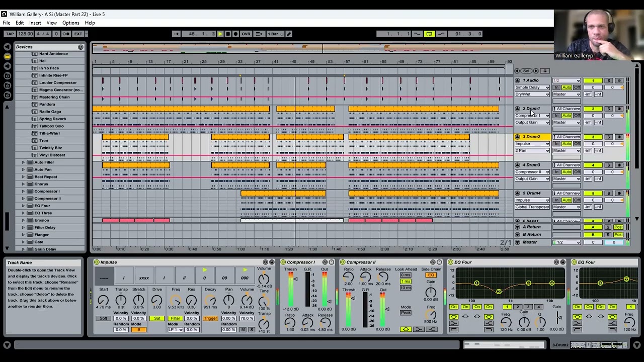Open the LP 1 filter mode menu
Viewport: 644px width, 362px height.
coord(175,329)
